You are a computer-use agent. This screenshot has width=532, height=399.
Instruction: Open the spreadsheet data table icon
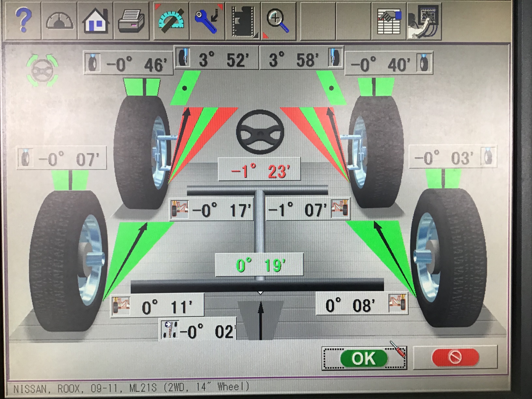click(389, 21)
